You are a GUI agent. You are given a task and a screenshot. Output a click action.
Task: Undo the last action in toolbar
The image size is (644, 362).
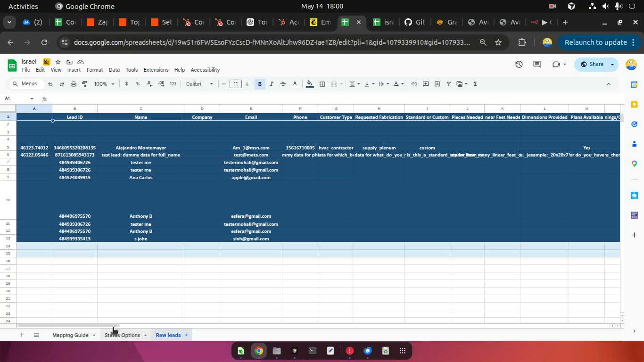point(50,84)
